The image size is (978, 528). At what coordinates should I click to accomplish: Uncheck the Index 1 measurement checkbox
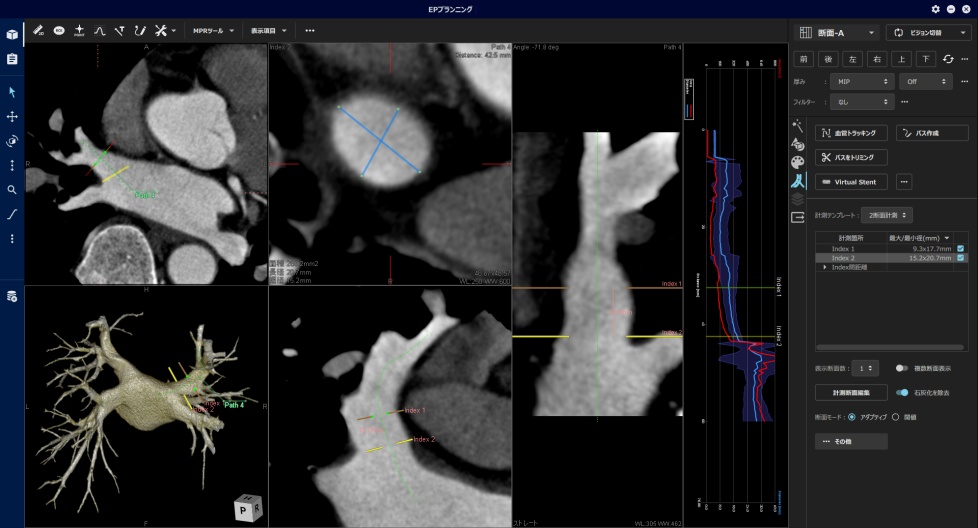point(960,248)
